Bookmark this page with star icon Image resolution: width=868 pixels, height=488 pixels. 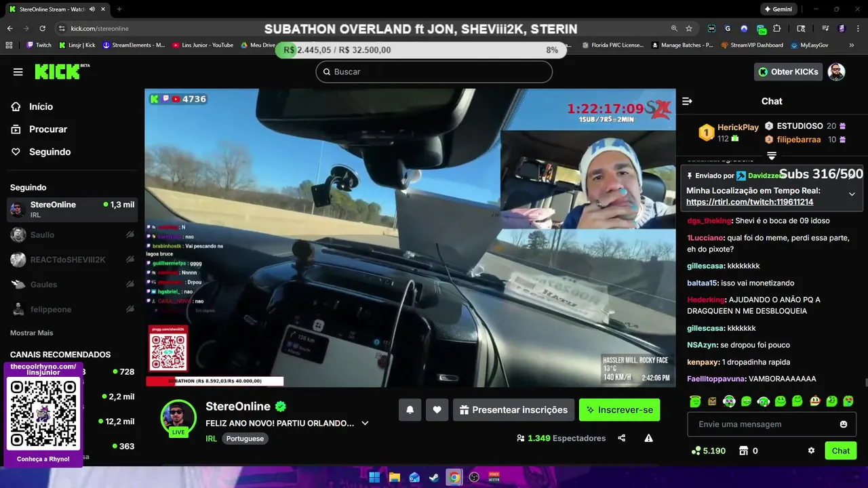coord(689,28)
